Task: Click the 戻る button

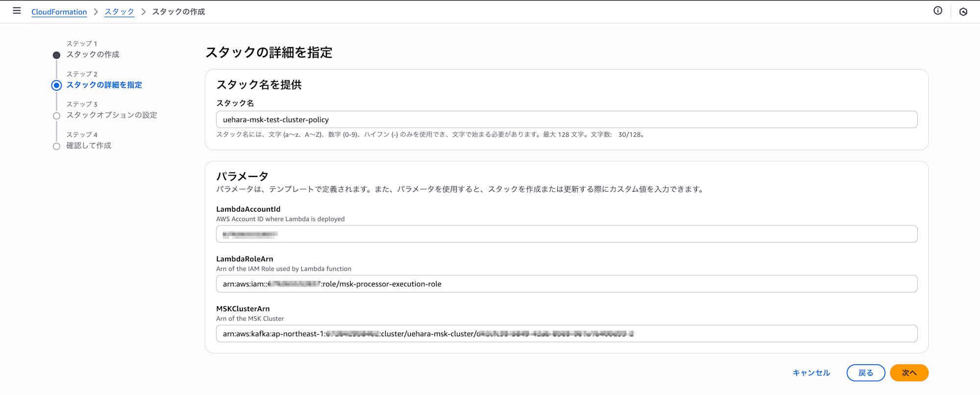Action: click(x=866, y=373)
